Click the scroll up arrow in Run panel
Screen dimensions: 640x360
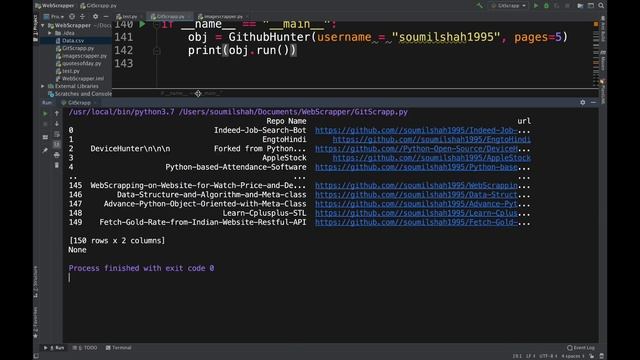point(57,113)
